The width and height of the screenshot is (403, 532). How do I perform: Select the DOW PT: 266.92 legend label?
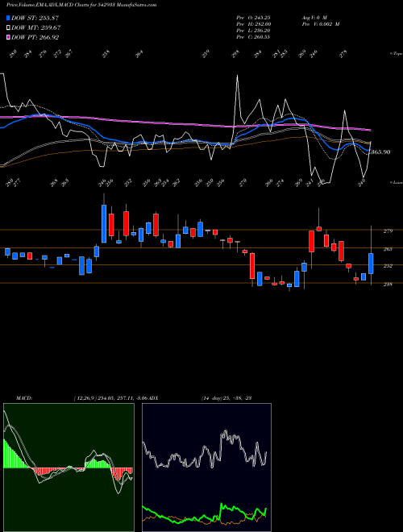click(x=35, y=37)
